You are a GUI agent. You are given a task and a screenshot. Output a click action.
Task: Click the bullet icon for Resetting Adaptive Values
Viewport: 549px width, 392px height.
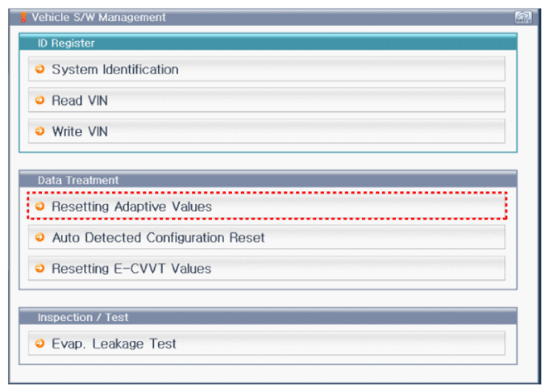click(x=40, y=206)
